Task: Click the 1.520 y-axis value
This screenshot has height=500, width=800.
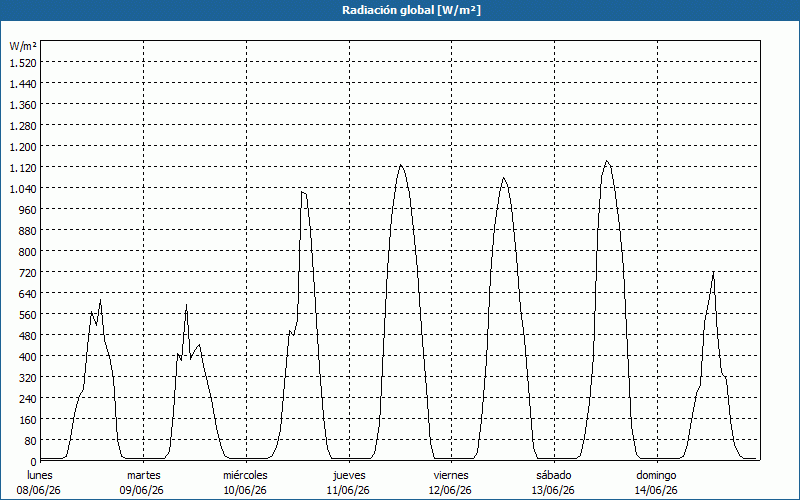Action: pyautogui.click(x=23, y=63)
